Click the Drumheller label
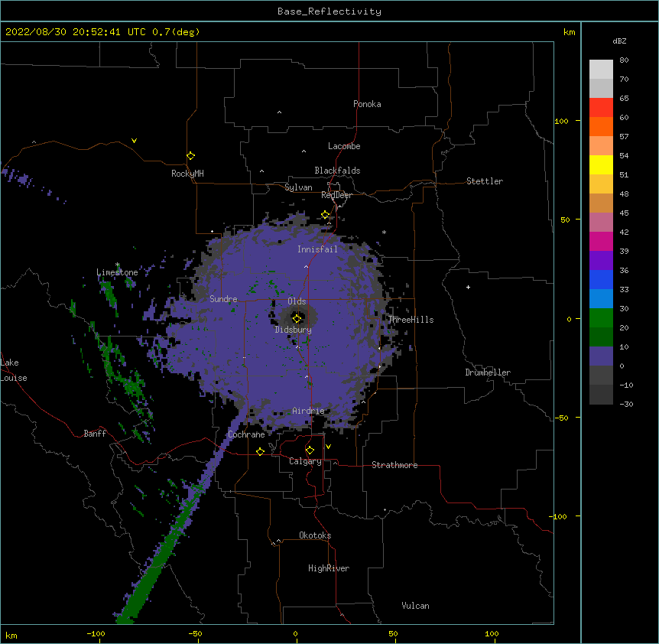The height and width of the screenshot is (644, 659). (x=488, y=372)
